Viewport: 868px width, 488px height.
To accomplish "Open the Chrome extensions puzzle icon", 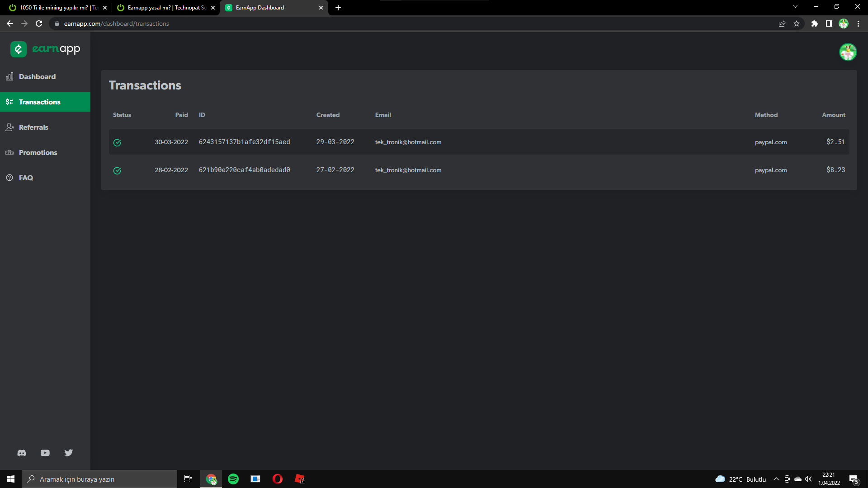I will coord(814,23).
